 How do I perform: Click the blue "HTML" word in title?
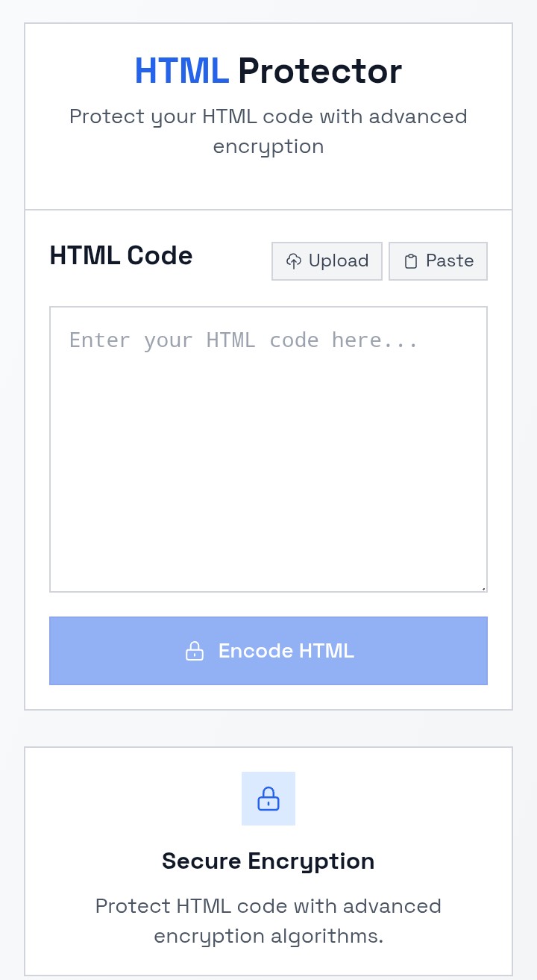pos(181,72)
